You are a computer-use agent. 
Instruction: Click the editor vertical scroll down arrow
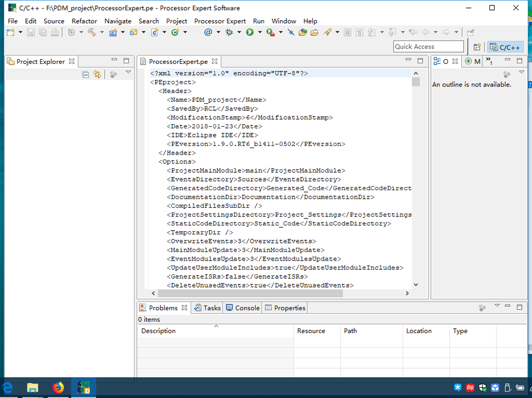[x=416, y=285]
